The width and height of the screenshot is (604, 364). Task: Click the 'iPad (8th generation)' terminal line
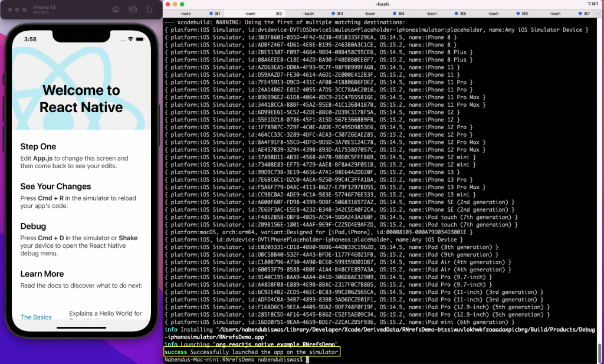[331, 247]
